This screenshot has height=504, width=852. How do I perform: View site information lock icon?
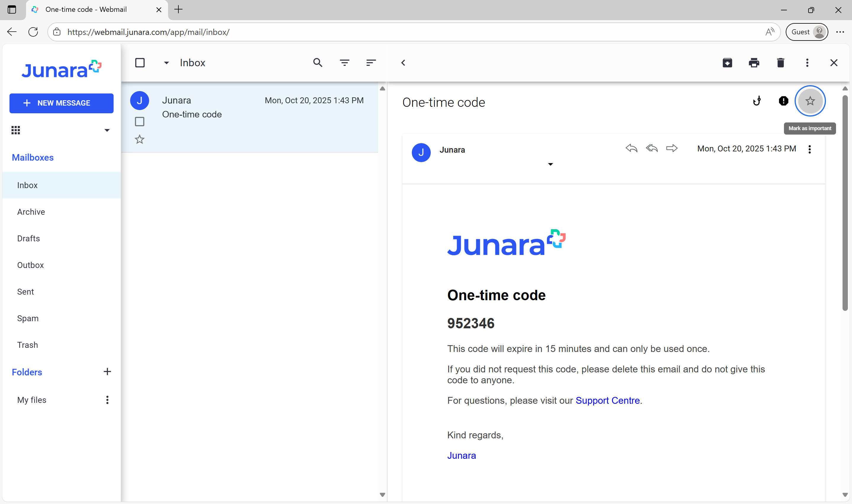coord(57,32)
